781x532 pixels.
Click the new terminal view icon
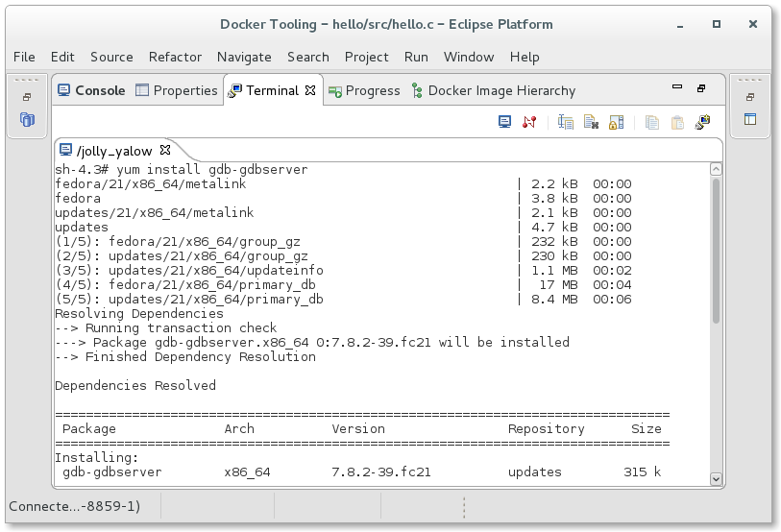point(703,122)
